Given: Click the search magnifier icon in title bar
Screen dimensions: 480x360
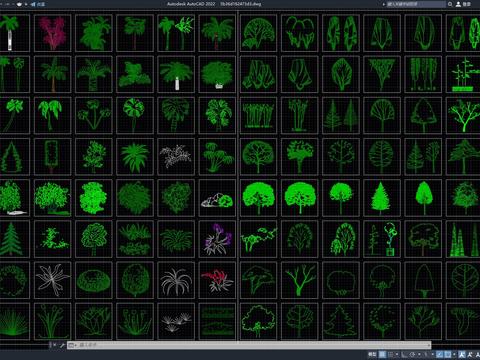Looking at the screenshot, I should click(x=450, y=4).
